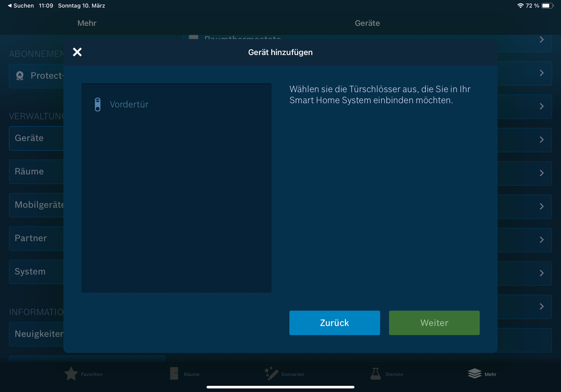561x392 pixels.
Task: Switch to Räume door icon tab
Action: [175, 374]
